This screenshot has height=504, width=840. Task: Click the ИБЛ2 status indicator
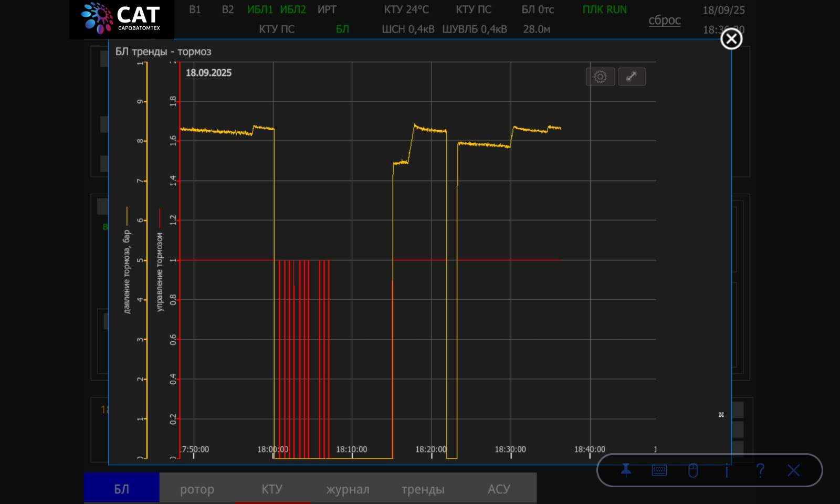(x=293, y=9)
